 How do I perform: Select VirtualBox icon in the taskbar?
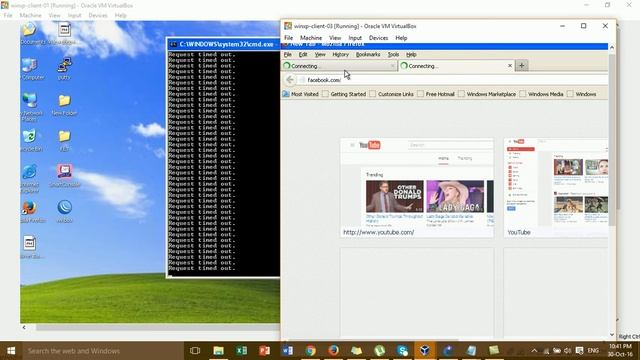[x=425, y=351]
